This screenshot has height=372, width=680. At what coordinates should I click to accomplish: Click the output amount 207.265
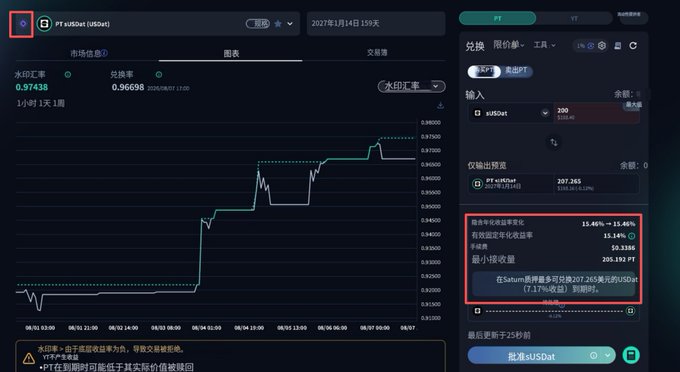click(x=569, y=181)
